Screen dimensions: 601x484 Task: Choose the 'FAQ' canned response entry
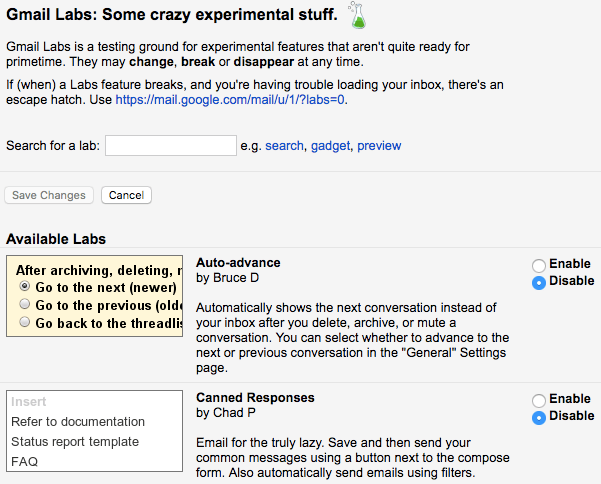[x=25, y=462]
